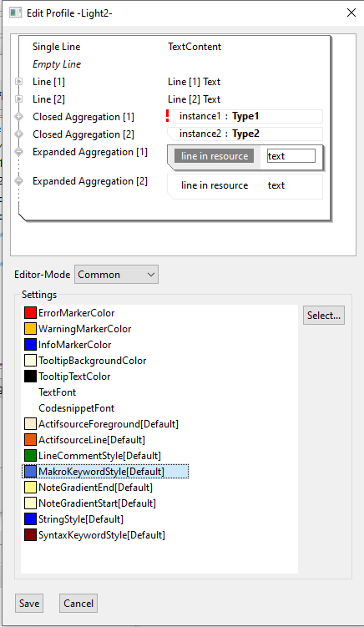Open the Editor-Mode Common dropdown

[116, 275]
